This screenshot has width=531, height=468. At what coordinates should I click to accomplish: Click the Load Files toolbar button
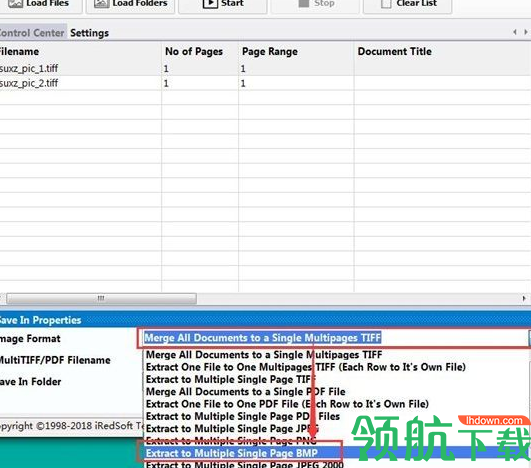coord(40,5)
